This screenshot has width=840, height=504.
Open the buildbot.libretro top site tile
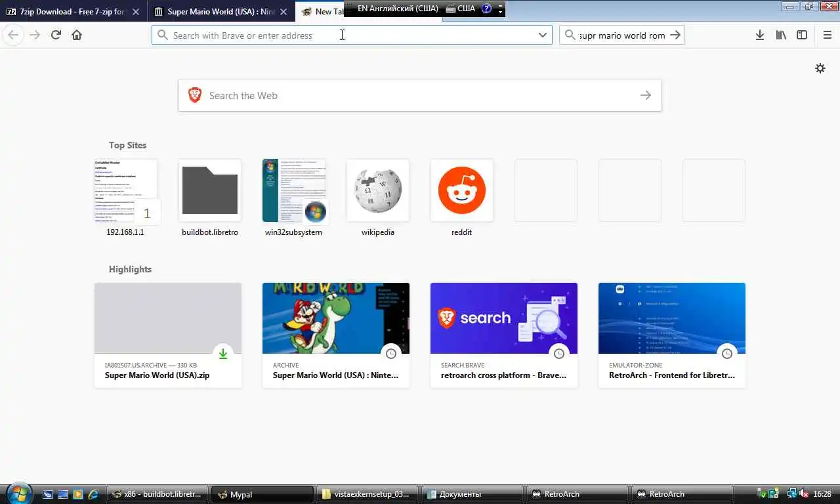click(x=210, y=198)
